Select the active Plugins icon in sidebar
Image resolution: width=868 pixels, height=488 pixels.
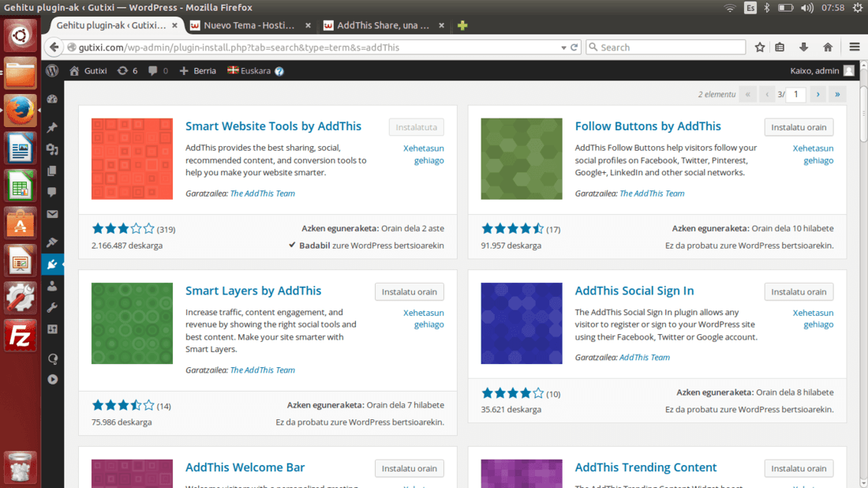tap(52, 265)
